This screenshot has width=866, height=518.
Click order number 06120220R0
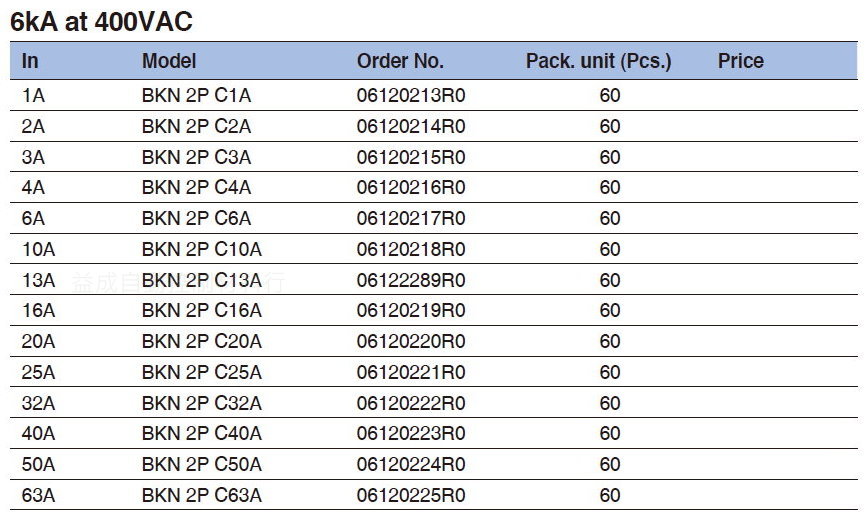(x=411, y=341)
